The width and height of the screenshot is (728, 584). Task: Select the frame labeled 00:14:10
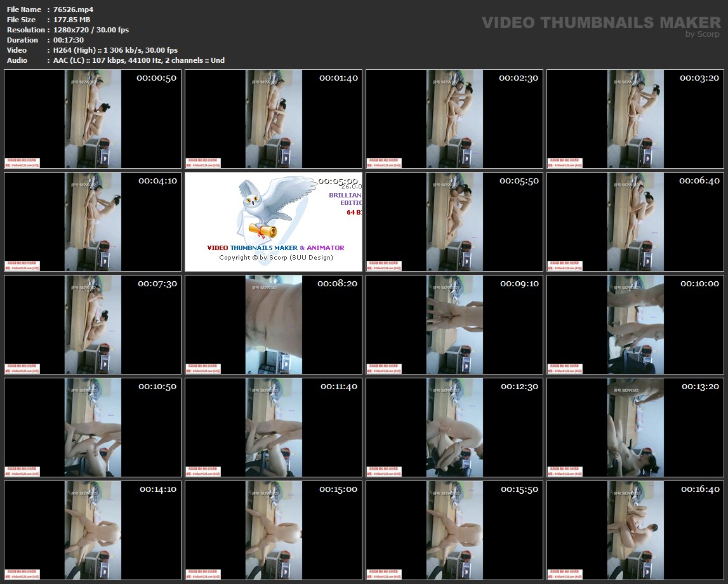click(x=93, y=530)
